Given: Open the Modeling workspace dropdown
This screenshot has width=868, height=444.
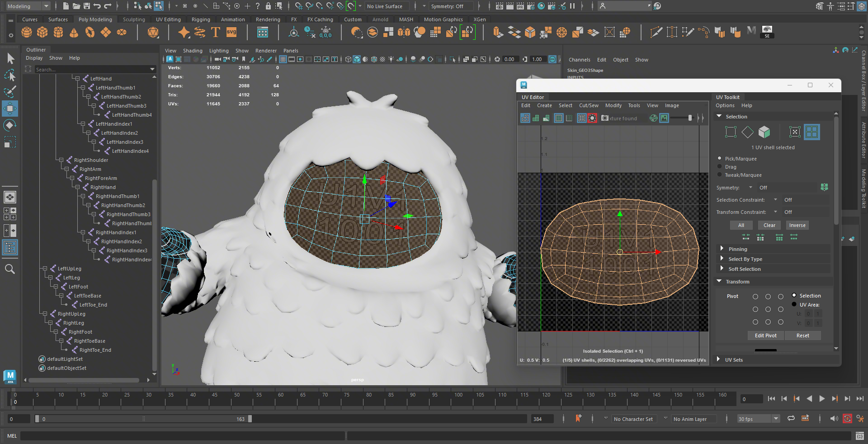Looking at the screenshot, I should (x=28, y=6).
